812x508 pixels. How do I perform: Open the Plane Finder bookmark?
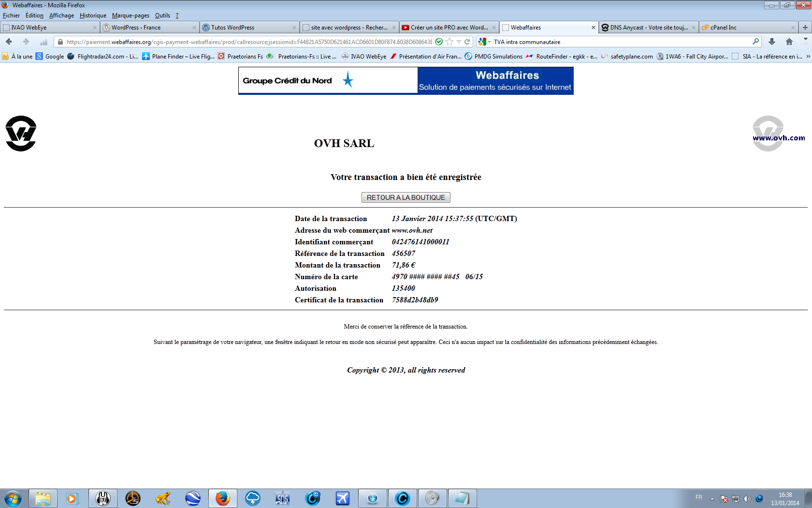(x=178, y=57)
